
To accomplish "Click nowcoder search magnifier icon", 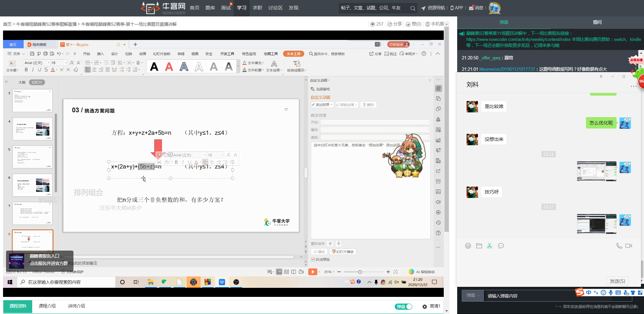I will click(x=413, y=8).
